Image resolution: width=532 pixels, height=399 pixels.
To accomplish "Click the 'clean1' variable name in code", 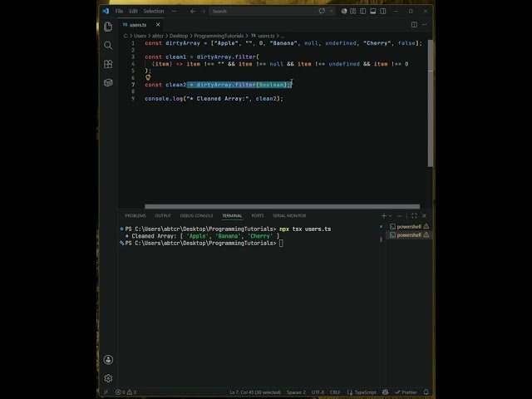I will (x=175, y=57).
